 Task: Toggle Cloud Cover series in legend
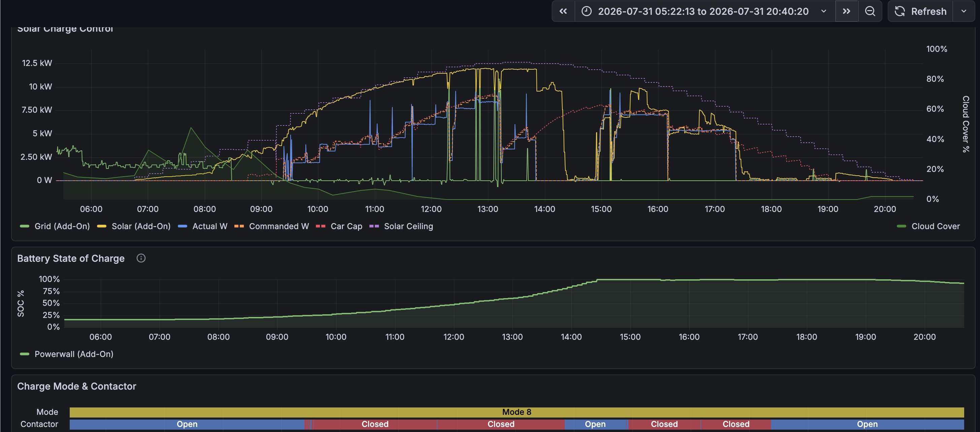[x=936, y=226]
